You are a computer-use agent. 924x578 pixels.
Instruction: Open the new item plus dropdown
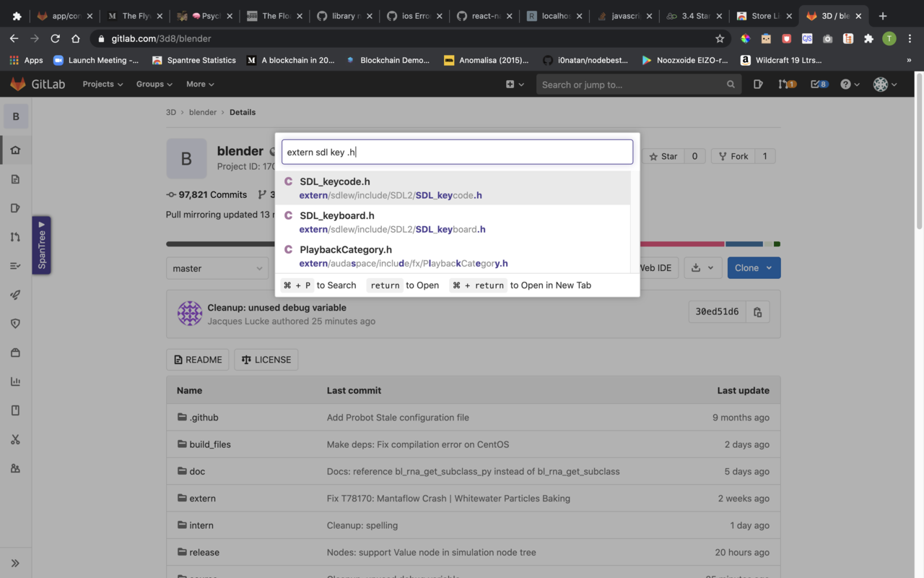click(x=514, y=85)
